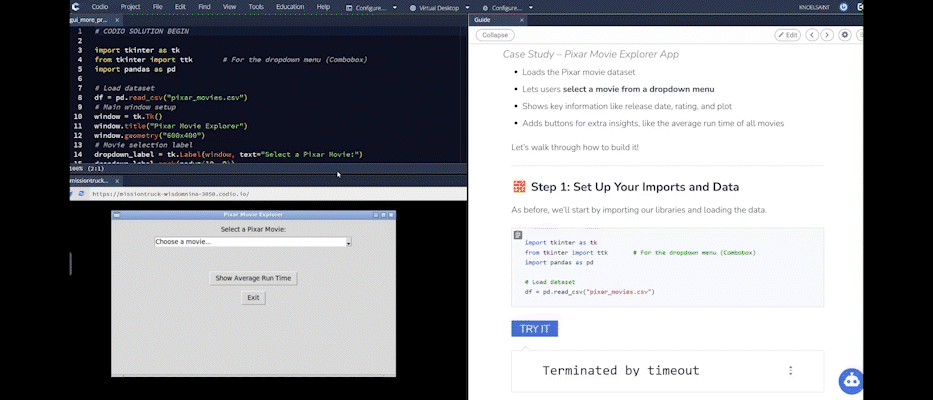Go to next guide page arrow

tap(827, 35)
